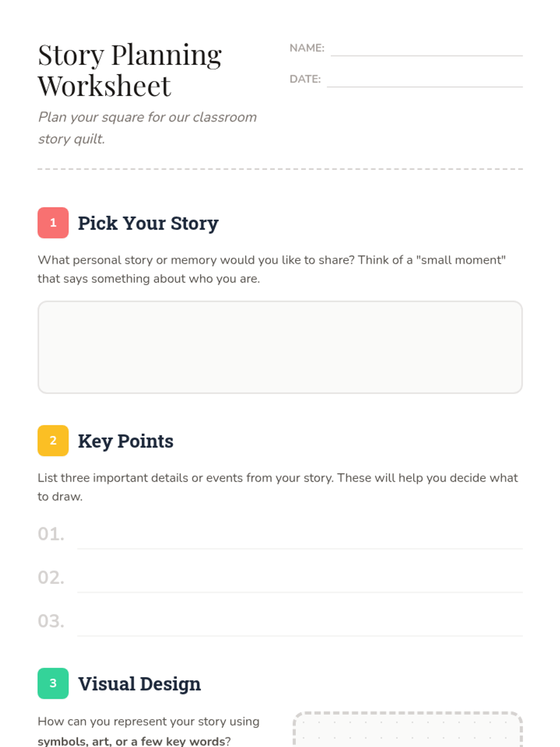Select the 'Pick Your Story' heading

click(148, 223)
